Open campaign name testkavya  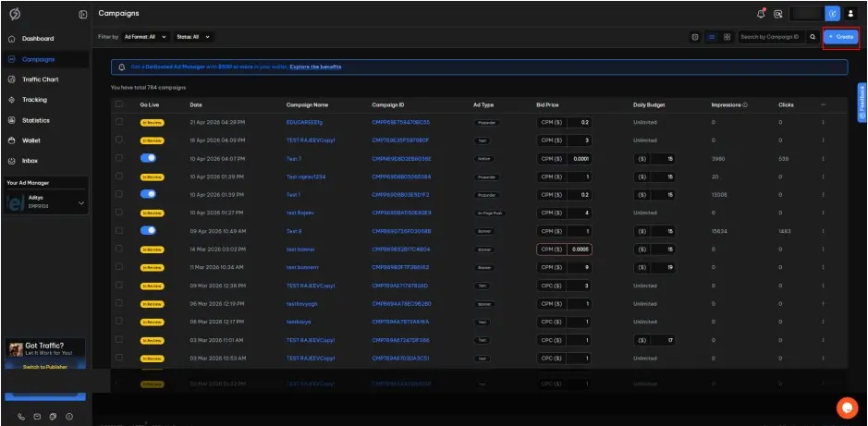pos(299,322)
